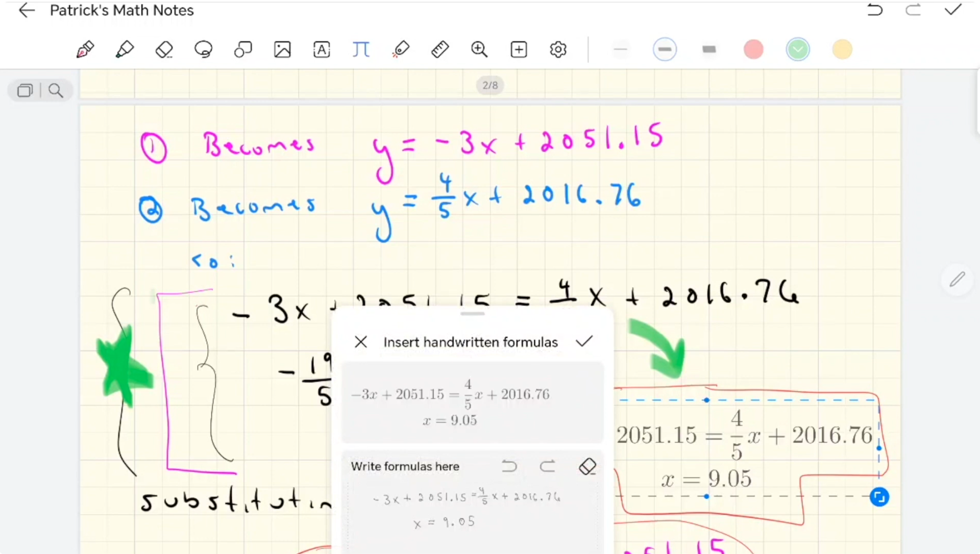Viewport: 980px width, 554px height.
Task: Open the π handwritten formula tool
Action: point(361,49)
